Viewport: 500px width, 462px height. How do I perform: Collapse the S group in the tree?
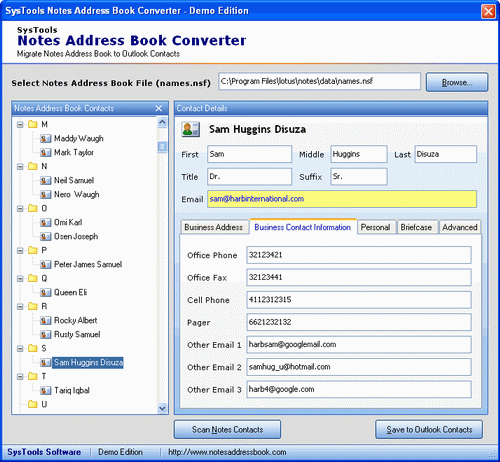20,349
